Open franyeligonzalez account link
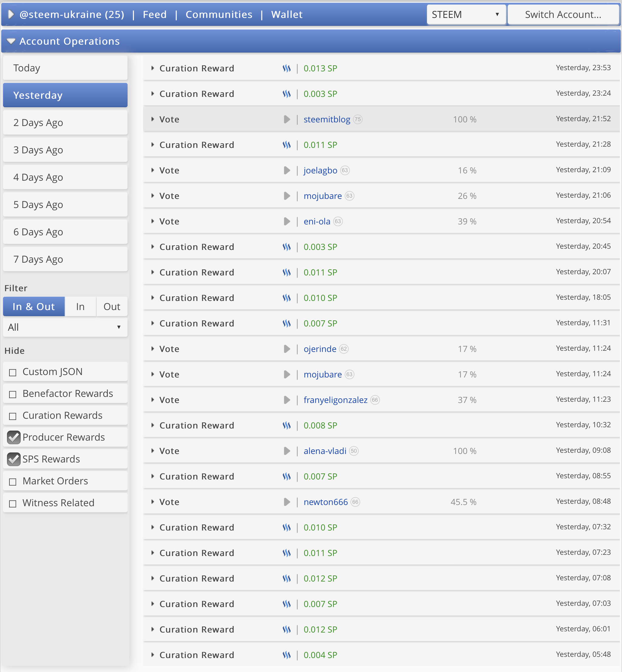Viewport: 622px width, 672px height. click(x=335, y=400)
